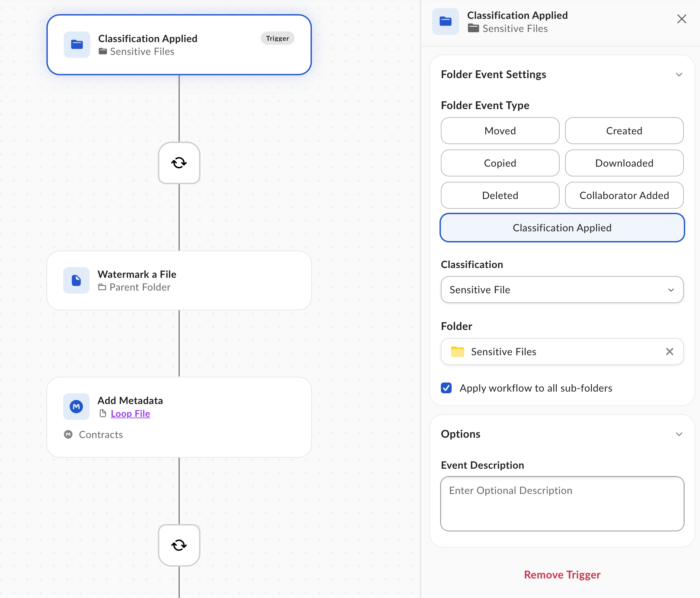Select the Classification Applied event type

[562, 228]
